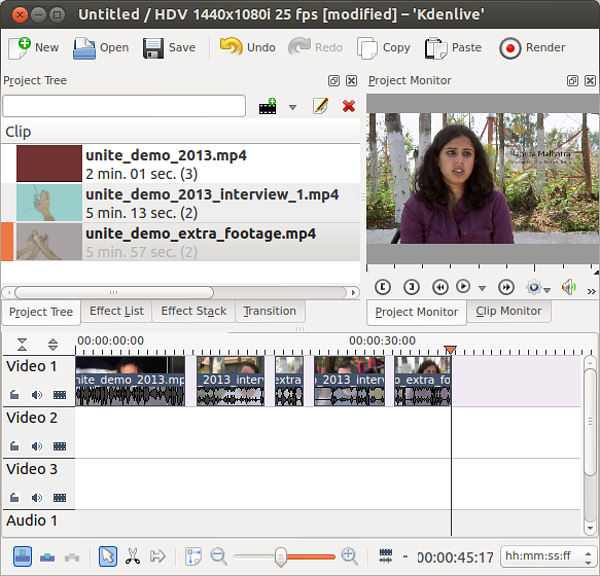600x576 pixels.
Task: Lock the Video 1 track
Action: click(x=15, y=395)
